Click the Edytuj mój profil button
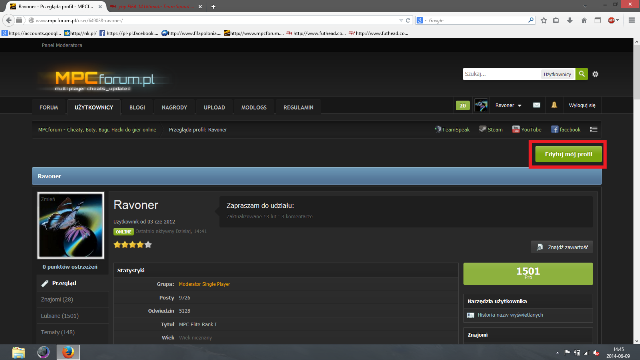This screenshot has height=360, width=640. 568,154
